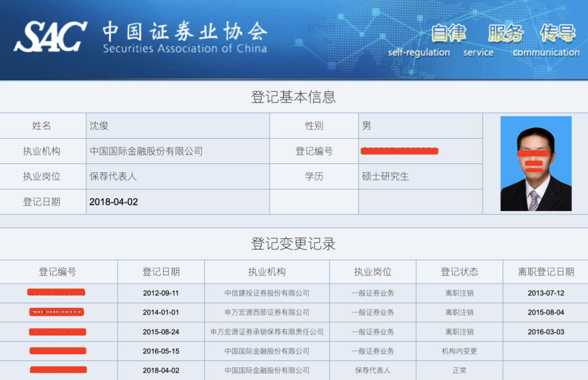Select the departure date 2013-07-12
This screenshot has width=588, height=380.
(546, 293)
